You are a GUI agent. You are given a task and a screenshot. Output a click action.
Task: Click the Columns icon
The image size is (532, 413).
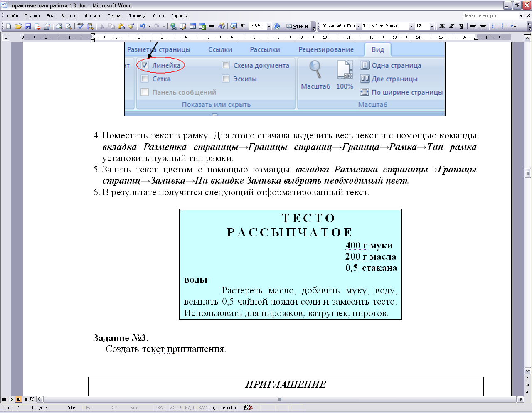(212, 26)
